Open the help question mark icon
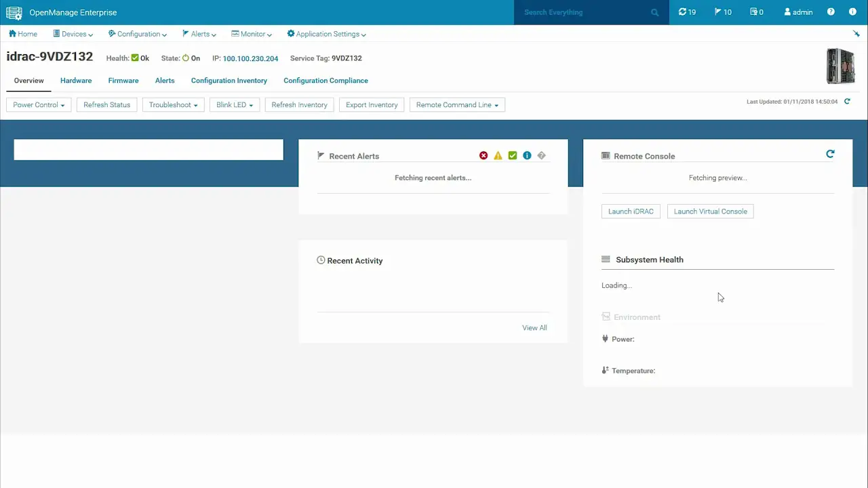Image resolution: width=868 pixels, height=488 pixels. (x=831, y=12)
